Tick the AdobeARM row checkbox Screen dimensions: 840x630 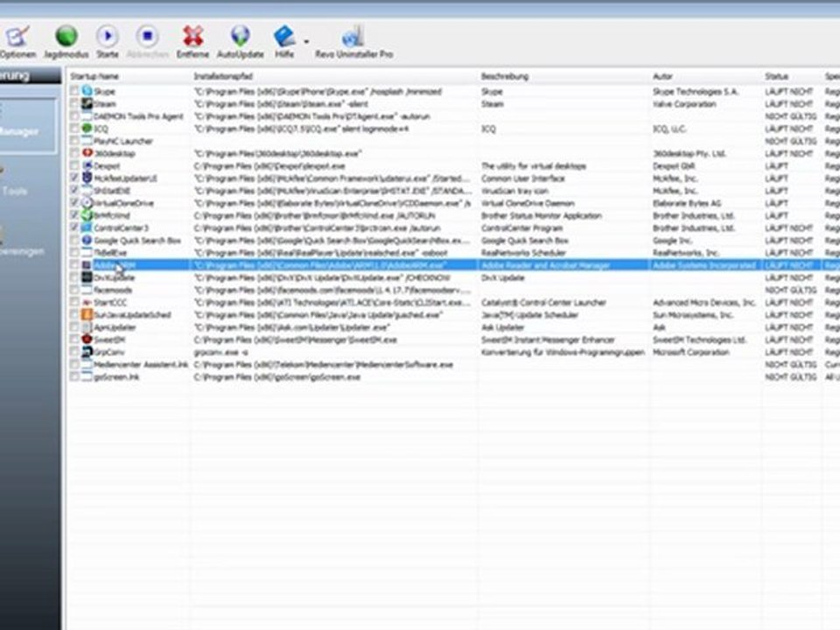point(74,264)
